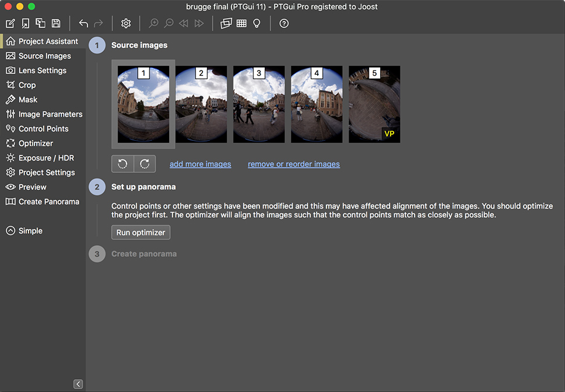Click the Apply Template toolbar icon

(x=40, y=23)
